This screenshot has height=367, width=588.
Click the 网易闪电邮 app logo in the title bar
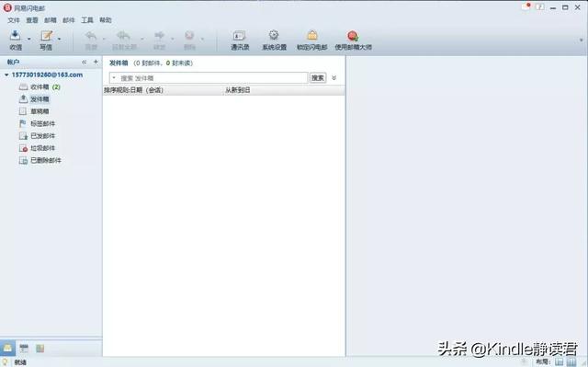click(x=7, y=8)
